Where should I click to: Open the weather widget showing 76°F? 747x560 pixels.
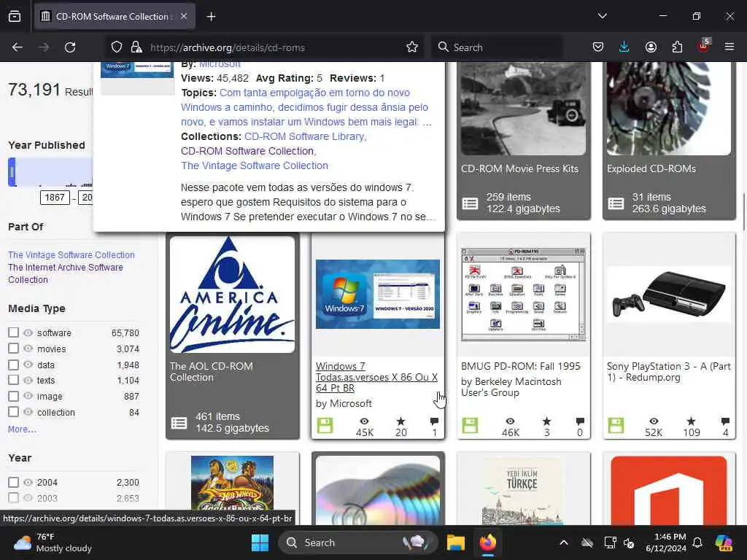53,542
